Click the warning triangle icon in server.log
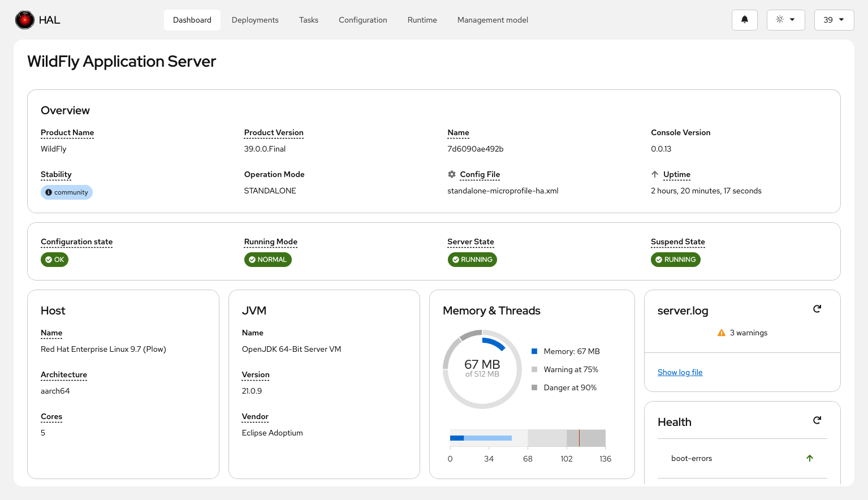The width and height of the screenshot is (868, 500). pyautogui.click(x=722, y=333)
